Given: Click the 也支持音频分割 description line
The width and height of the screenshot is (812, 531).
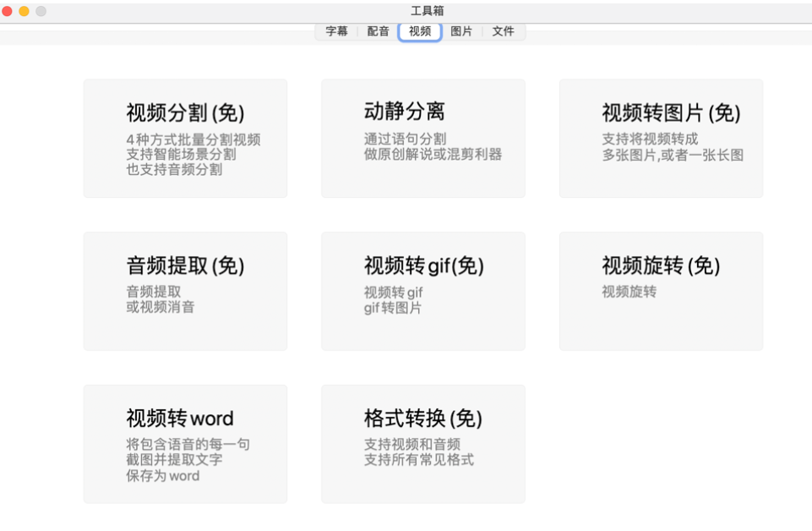Looking at the screenshot, I should (x=174, y=170).
